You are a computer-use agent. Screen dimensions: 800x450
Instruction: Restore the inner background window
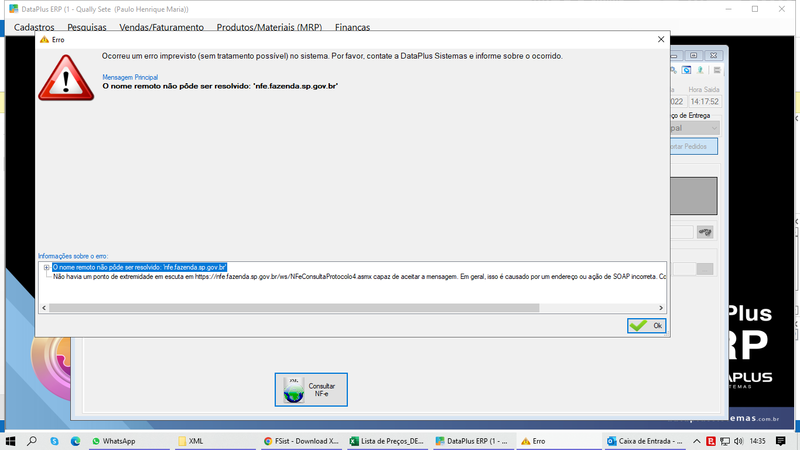point(693,55)
